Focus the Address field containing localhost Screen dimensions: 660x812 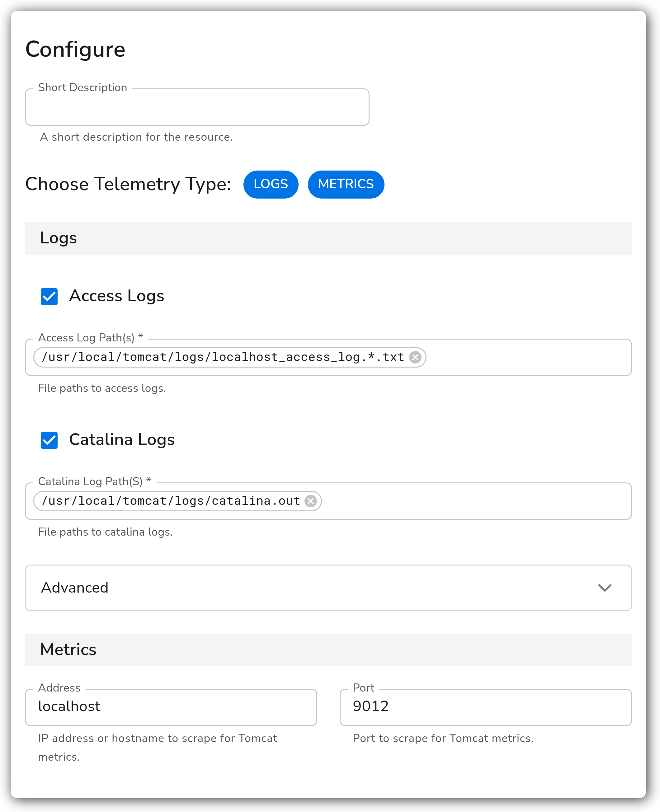click(171, 707)
